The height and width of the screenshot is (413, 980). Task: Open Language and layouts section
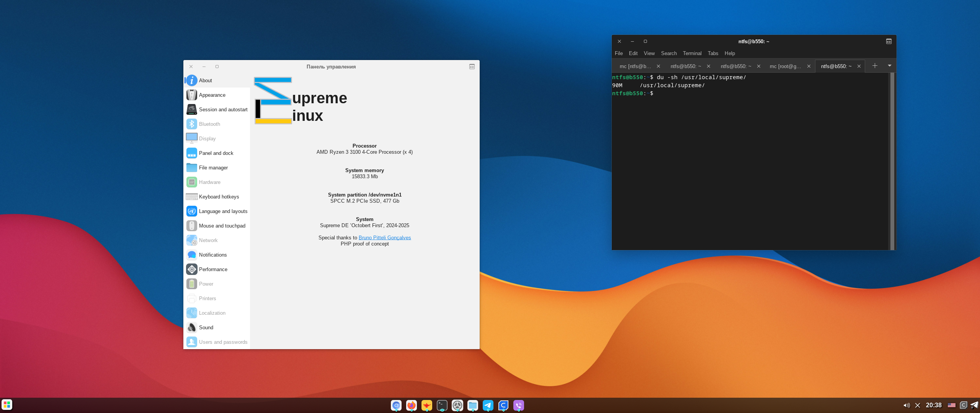(x=223, y=211)
